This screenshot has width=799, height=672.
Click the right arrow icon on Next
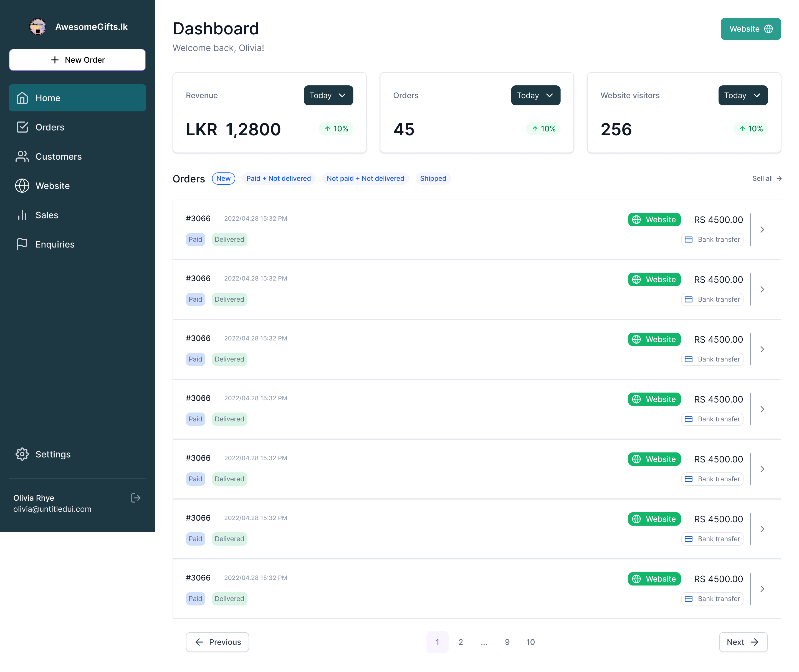(754, 642)
